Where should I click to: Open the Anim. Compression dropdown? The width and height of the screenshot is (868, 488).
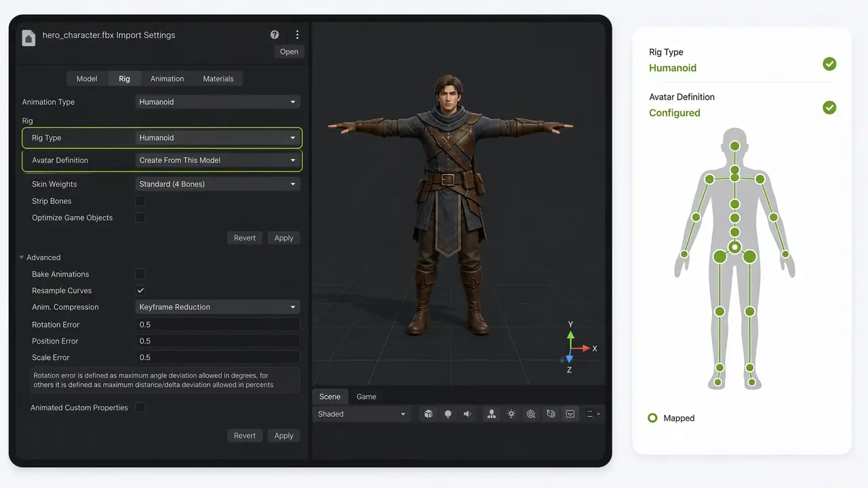218,307
